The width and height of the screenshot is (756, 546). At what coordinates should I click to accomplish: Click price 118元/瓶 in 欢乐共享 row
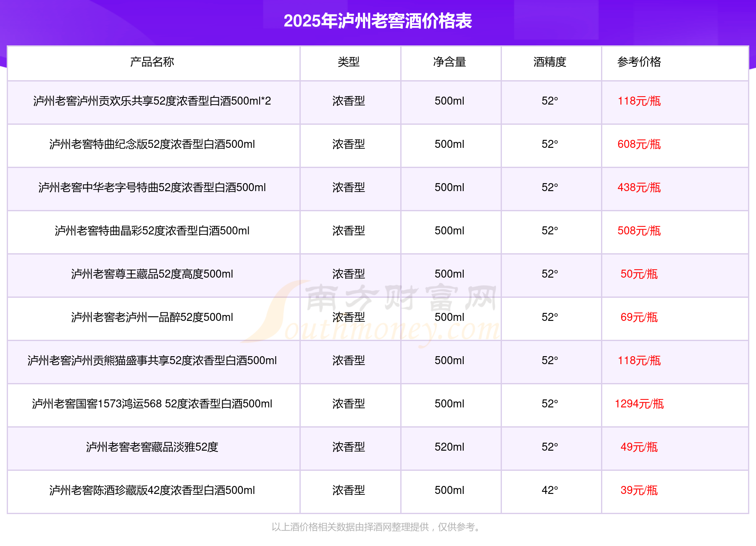pos(639,101)
